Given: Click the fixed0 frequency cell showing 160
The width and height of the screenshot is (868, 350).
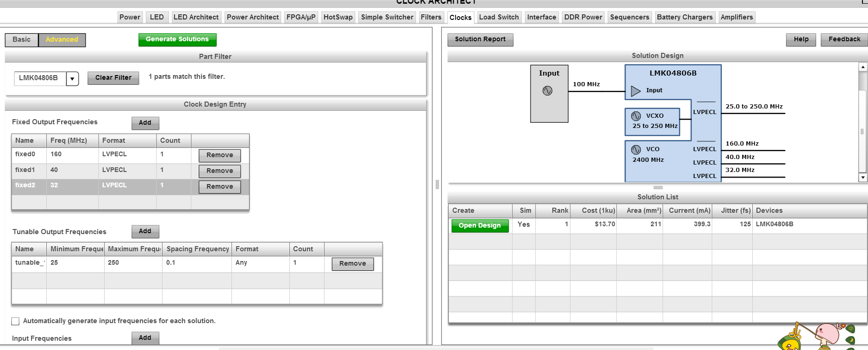Looking at the screenshot, I should (72, 155).
